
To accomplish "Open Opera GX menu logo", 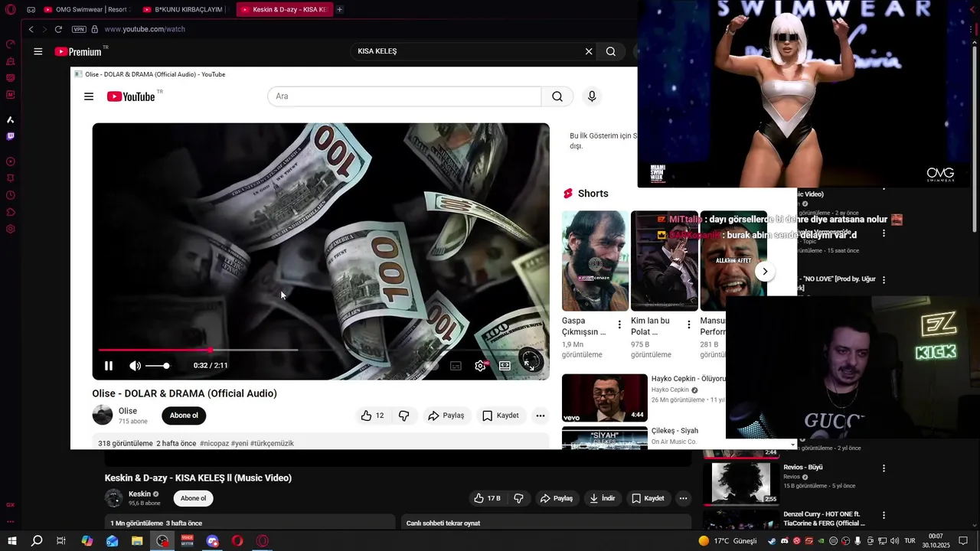I will [x=10, y=9].
